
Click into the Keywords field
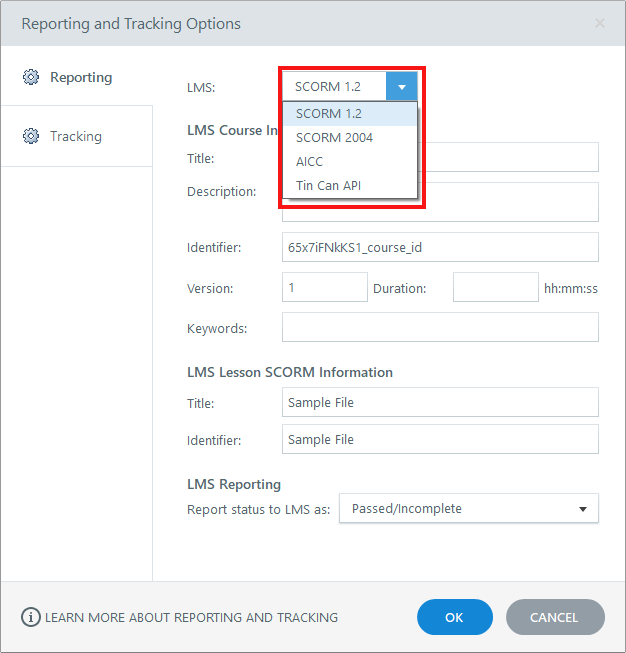[x=440, y=327]
